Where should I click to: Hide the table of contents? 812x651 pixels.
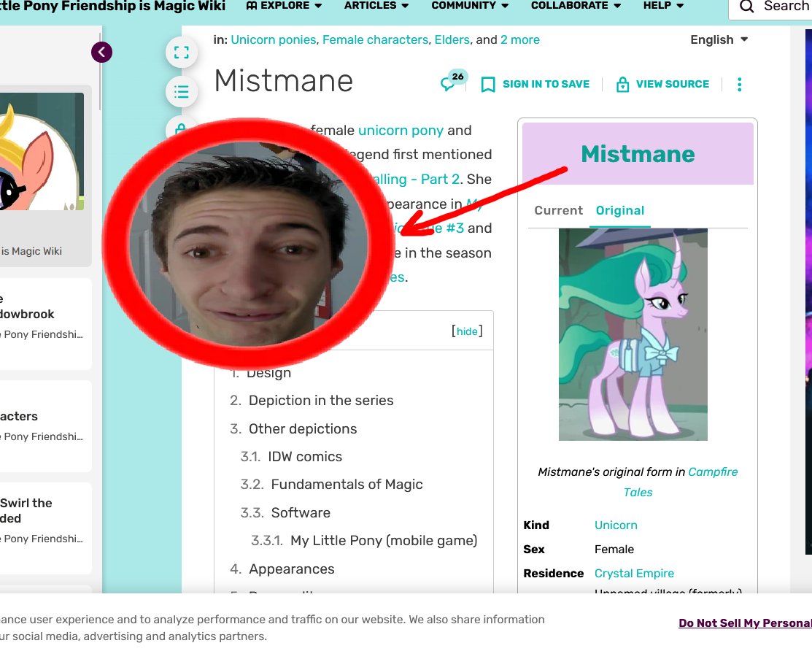pos(467,331)
